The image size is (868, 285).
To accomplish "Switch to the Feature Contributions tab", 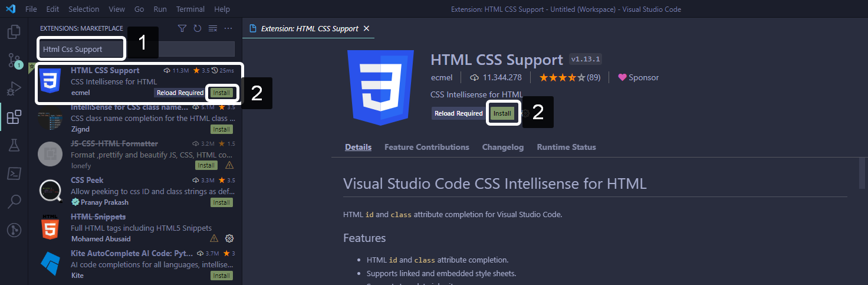I will click(x=427, y=147).
